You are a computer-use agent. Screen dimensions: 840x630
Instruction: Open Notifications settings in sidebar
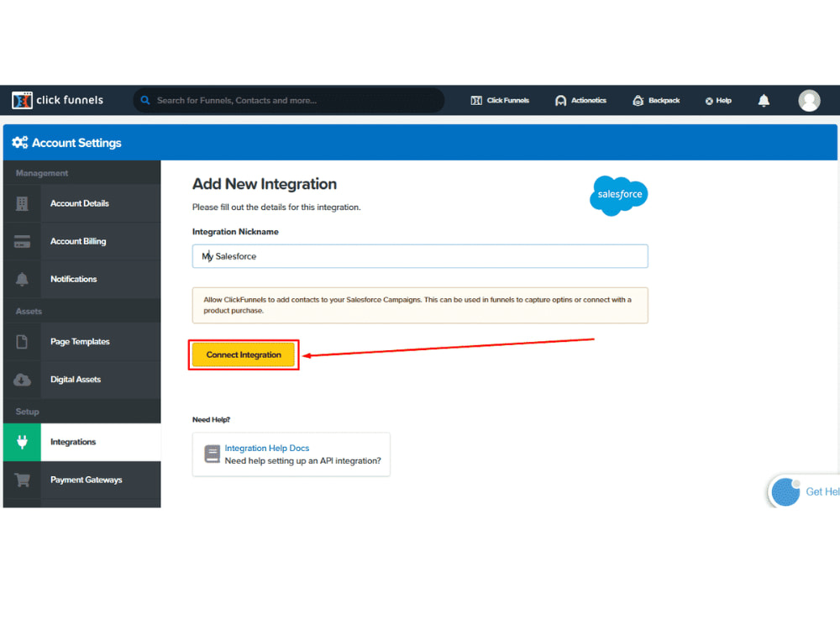coord(81,279)
